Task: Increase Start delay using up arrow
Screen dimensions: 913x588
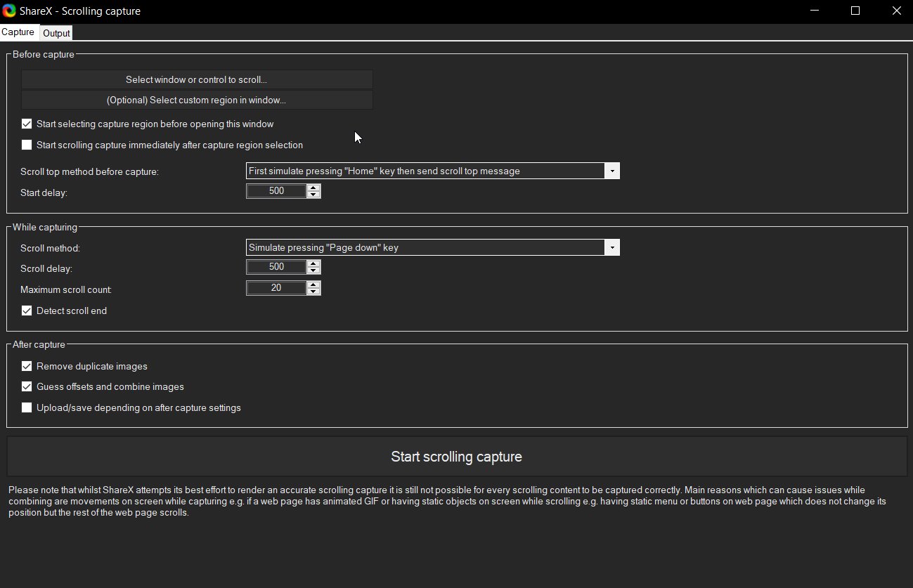Action: (313, 188)
